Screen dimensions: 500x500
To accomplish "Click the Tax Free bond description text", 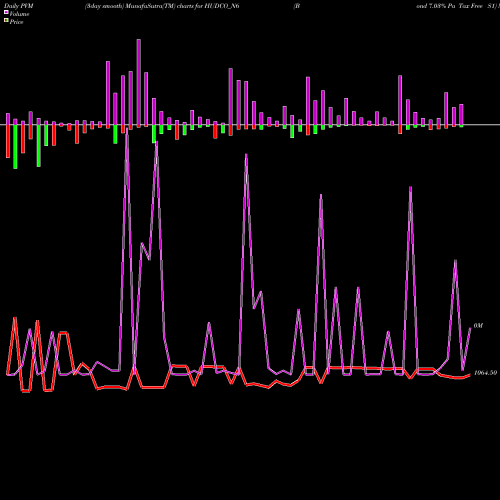I will (458, 6).
